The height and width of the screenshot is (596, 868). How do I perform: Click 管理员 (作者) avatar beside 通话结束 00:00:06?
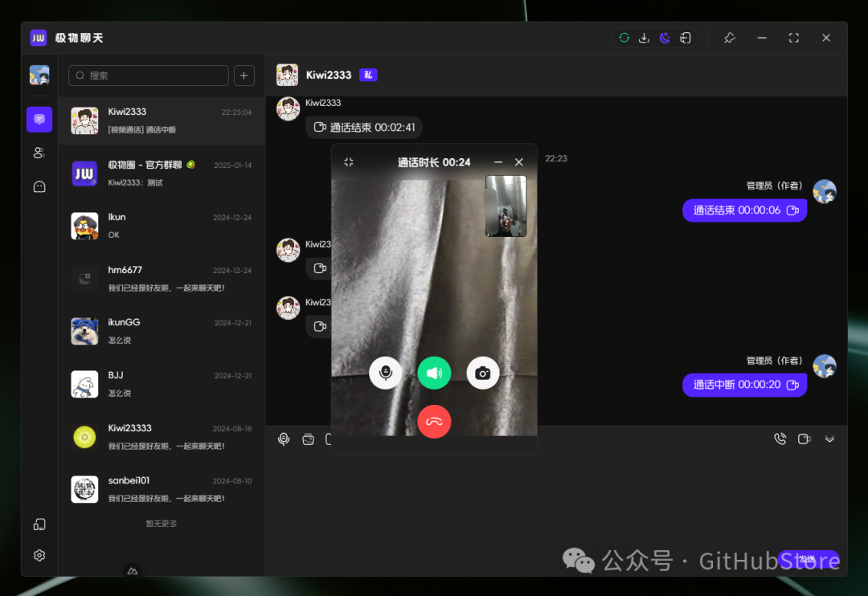tap(825, 191)
